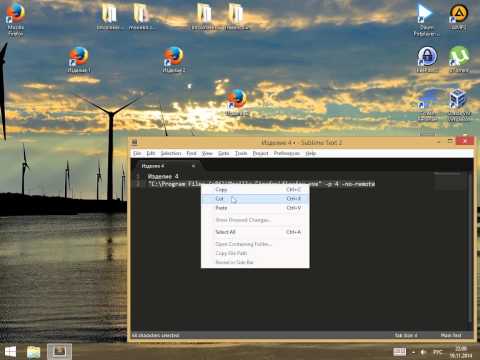Open the Find menu

191,153
